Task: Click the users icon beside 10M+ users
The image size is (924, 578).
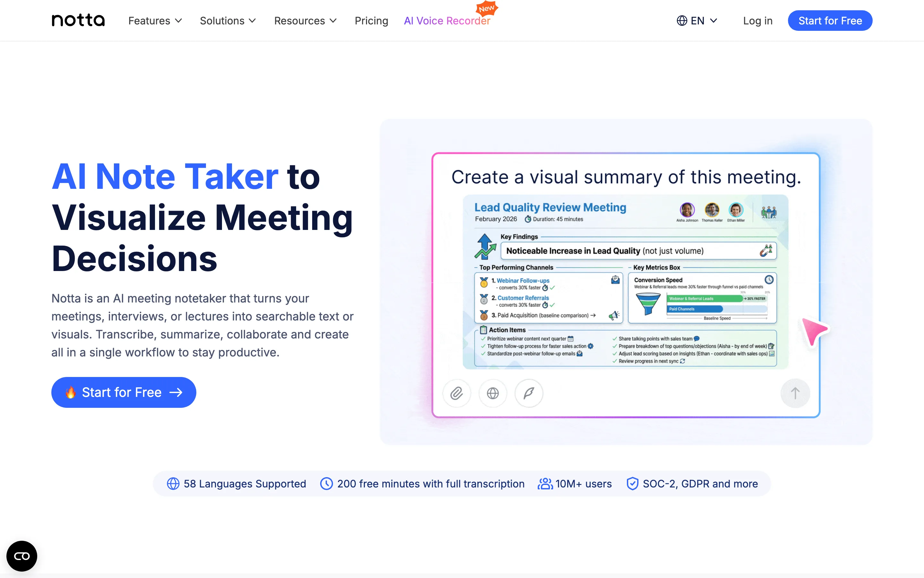Action: coord(545,484)
